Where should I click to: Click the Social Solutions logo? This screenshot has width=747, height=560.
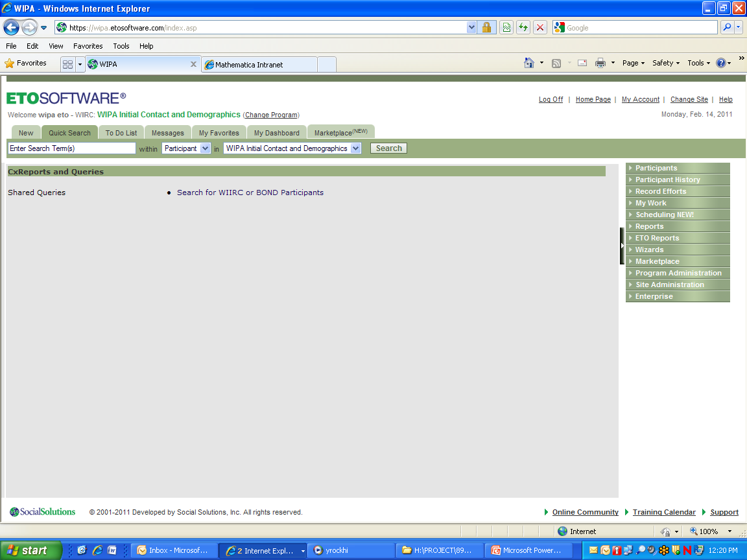[x=42, y=512]
